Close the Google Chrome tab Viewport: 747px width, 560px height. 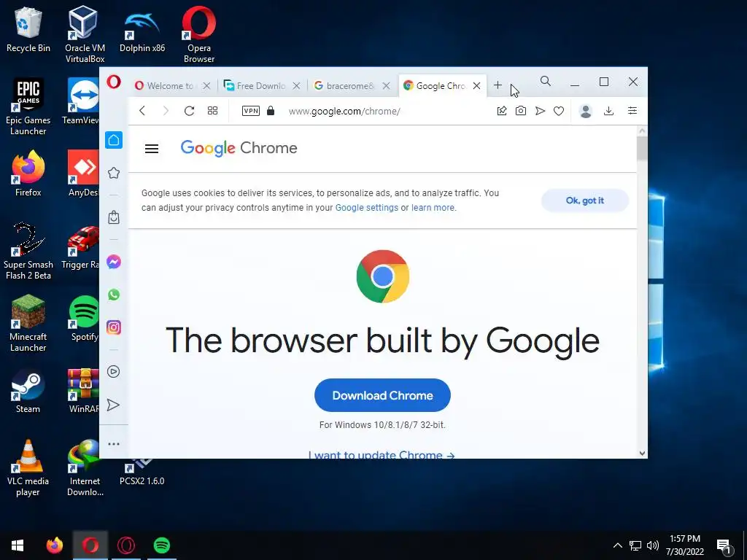(476, 86)
